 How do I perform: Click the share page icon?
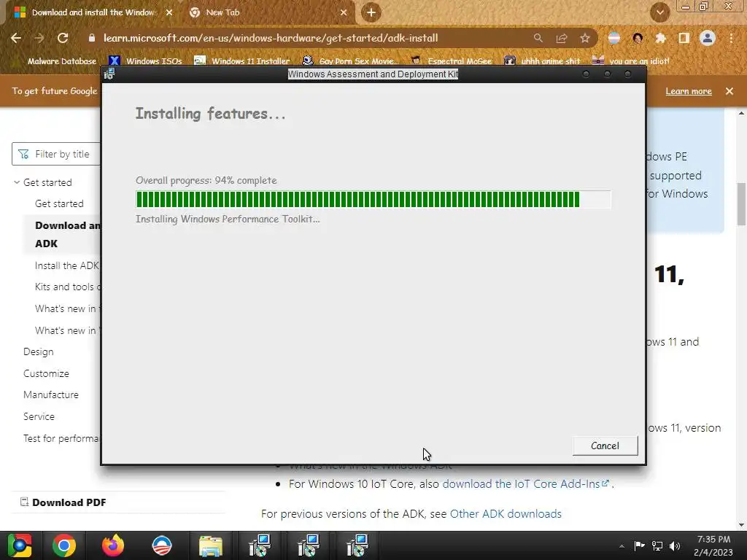[562, 38]
